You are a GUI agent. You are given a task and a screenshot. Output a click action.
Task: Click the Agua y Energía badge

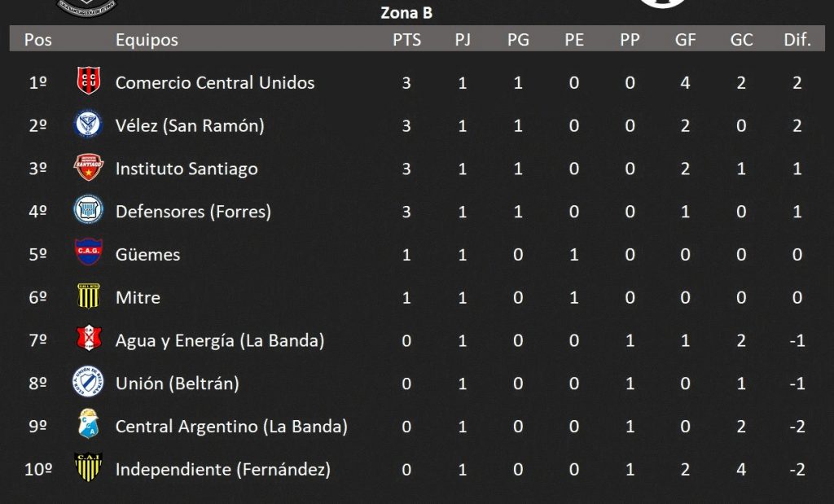pos(88,338)
